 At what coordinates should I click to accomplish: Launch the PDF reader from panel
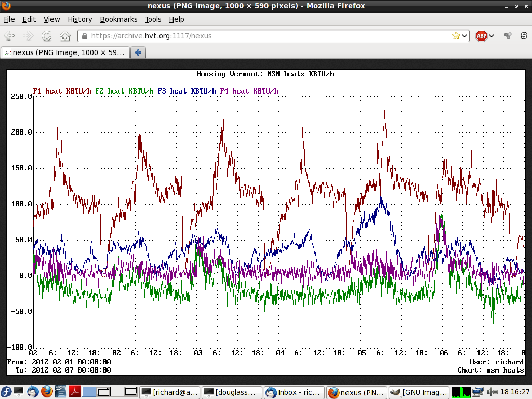[75, 392]
